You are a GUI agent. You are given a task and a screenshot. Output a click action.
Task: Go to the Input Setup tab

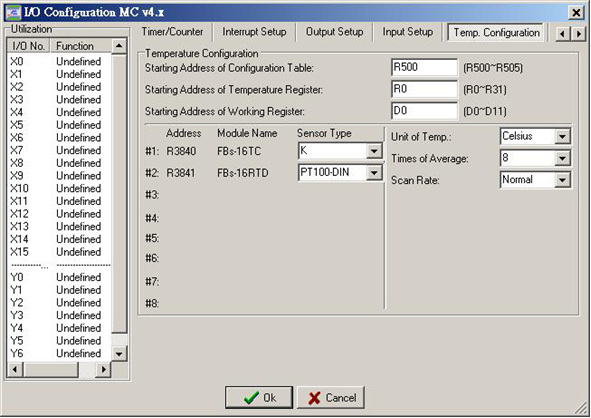coord(407,32)
